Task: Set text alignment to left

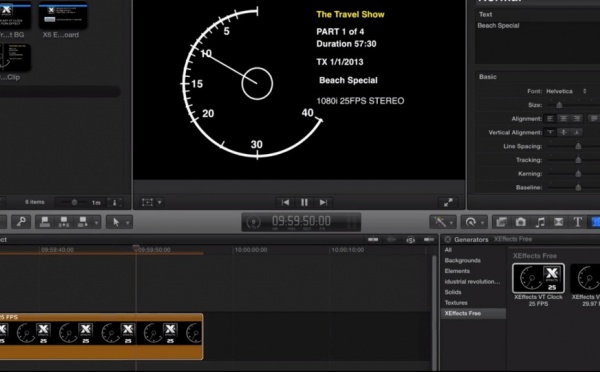Action: [x=550, y=119]
